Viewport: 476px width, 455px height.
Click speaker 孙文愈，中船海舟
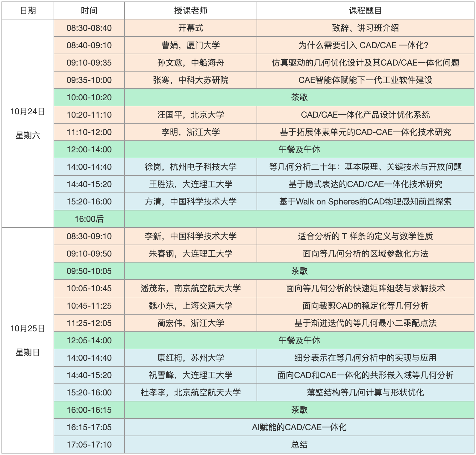coord(191,63)
